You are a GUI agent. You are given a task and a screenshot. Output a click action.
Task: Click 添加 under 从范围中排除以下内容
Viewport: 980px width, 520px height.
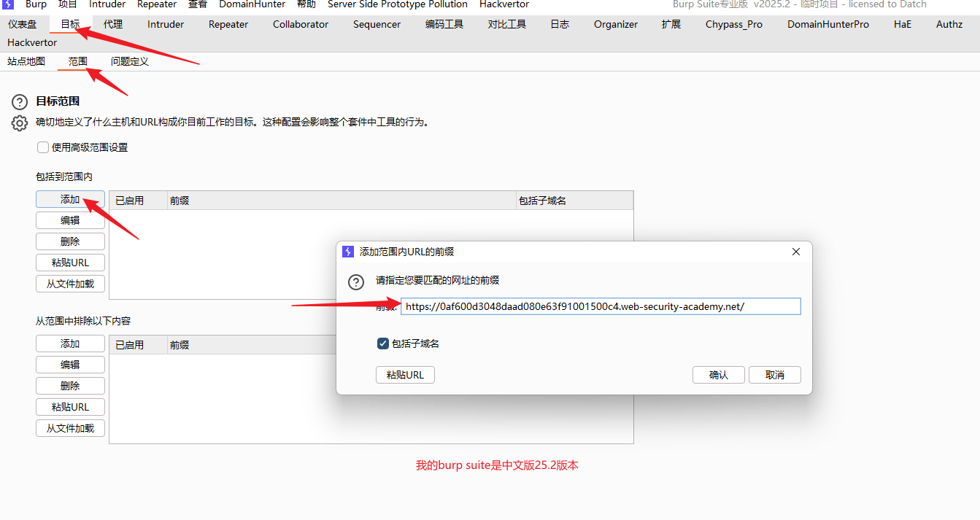(70, 344)
